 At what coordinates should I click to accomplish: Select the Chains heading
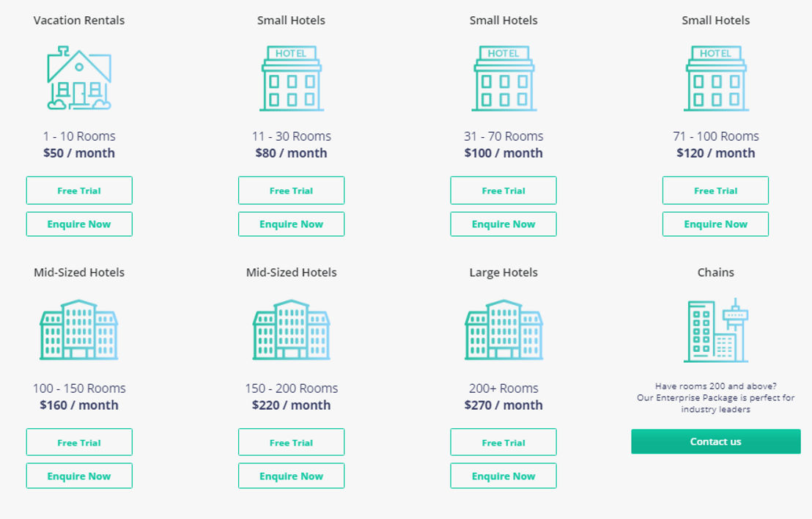[x=716, y=273]
